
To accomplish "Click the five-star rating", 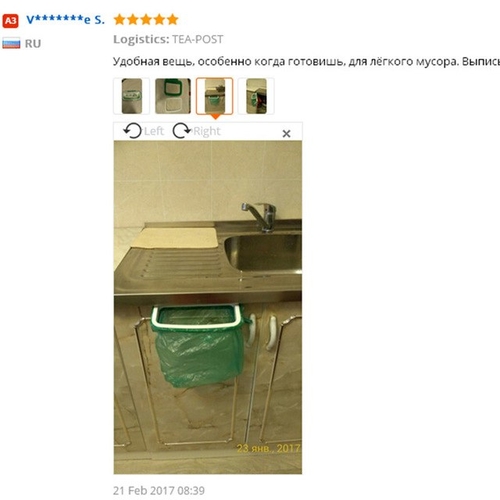I will 146,20.
